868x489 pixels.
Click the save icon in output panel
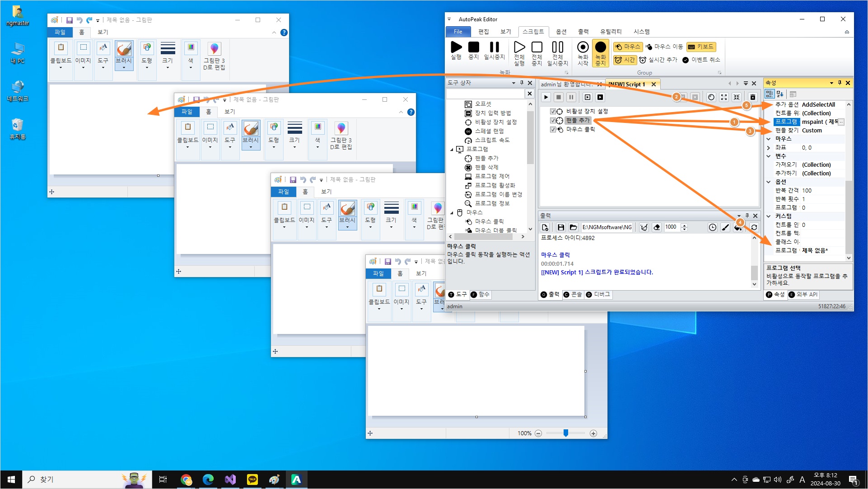tap(560, 227)
